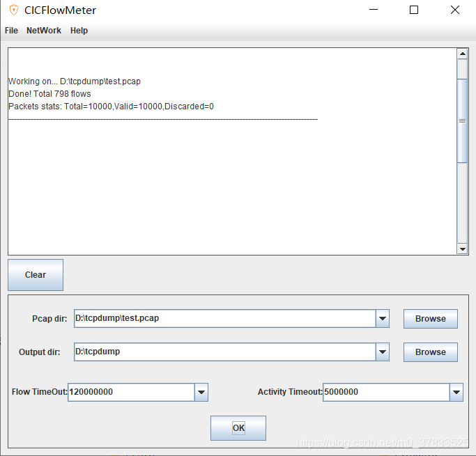Click the CICFlowMeter shield title icon
This screenshot has width=476, height=456.
pos(14,10)
